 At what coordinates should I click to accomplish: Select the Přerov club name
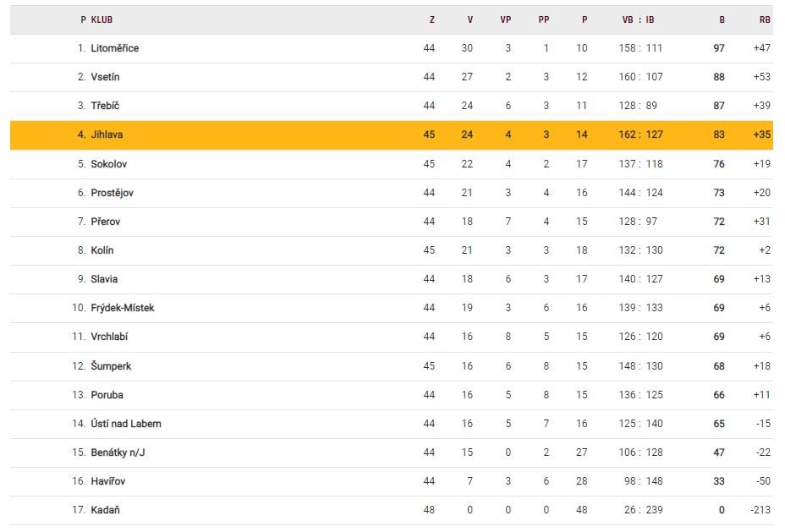pyautogui.click(x=106, y=222)
